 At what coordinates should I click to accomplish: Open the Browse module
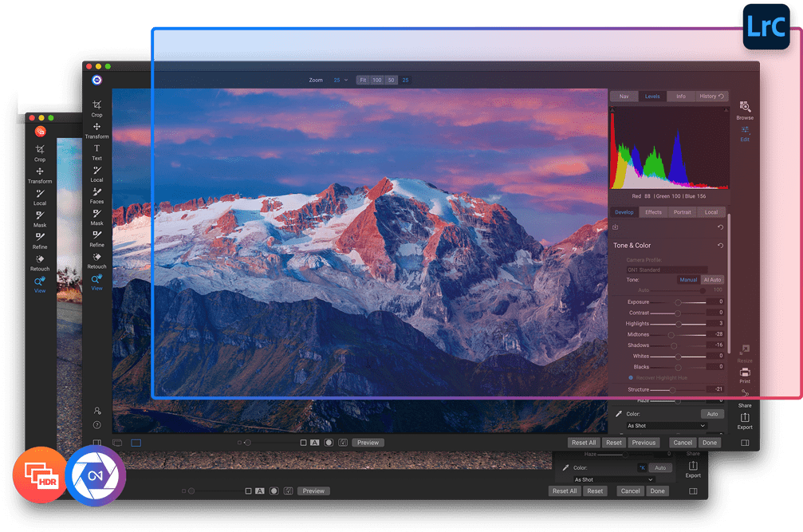point(745,110)
